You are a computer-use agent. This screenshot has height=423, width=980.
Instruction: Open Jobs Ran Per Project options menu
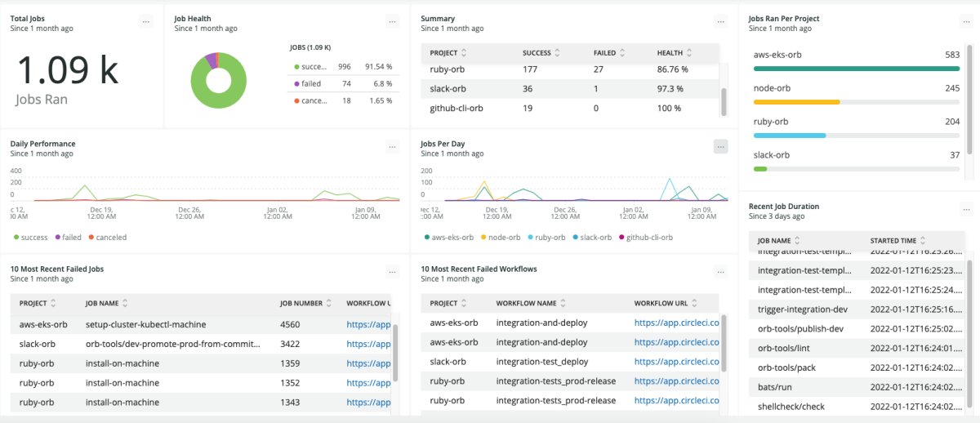(966, 22)
